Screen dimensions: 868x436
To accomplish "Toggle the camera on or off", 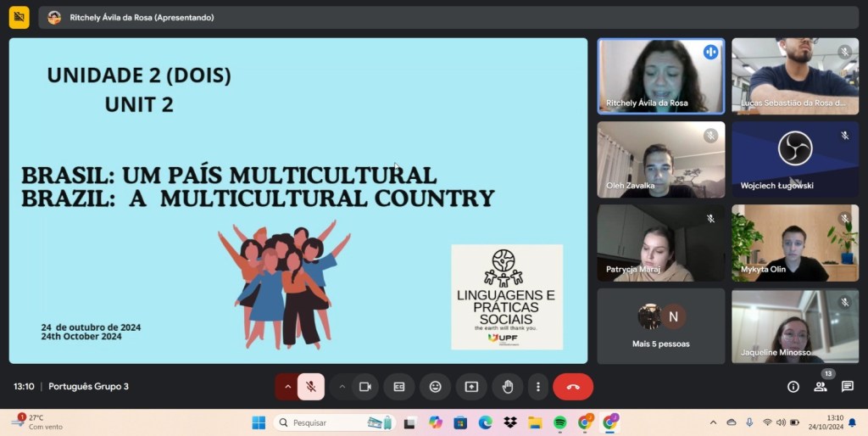I will 365,387.
